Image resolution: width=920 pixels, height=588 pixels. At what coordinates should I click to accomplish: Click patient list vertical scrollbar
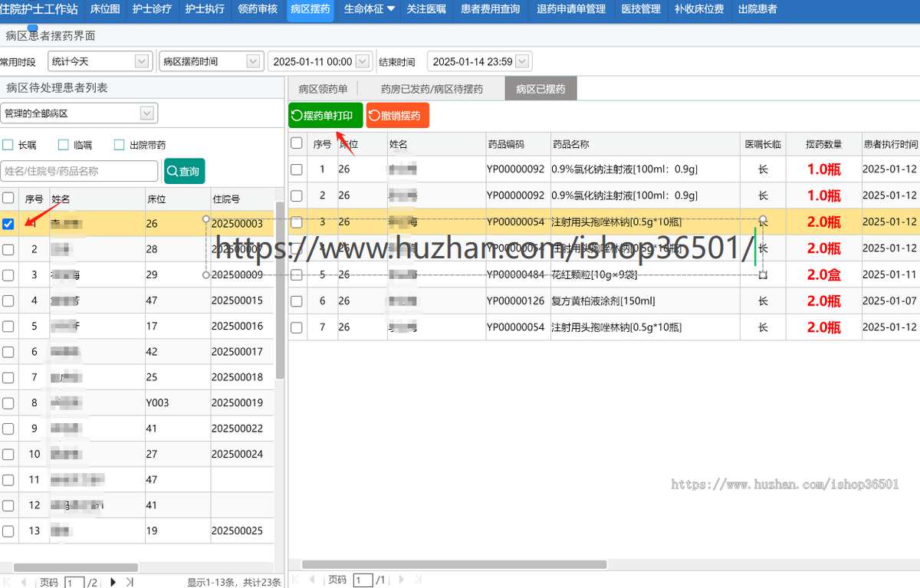(280, 291)
